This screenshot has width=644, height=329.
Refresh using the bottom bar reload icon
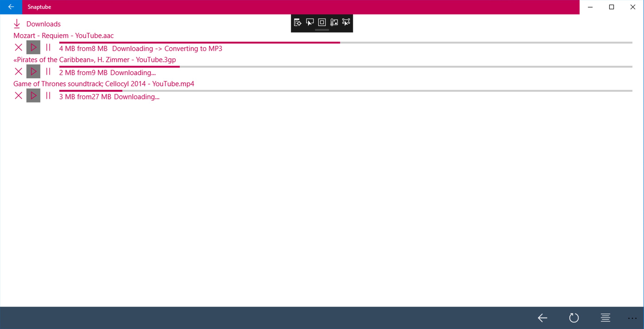click(x=574, y=318)
